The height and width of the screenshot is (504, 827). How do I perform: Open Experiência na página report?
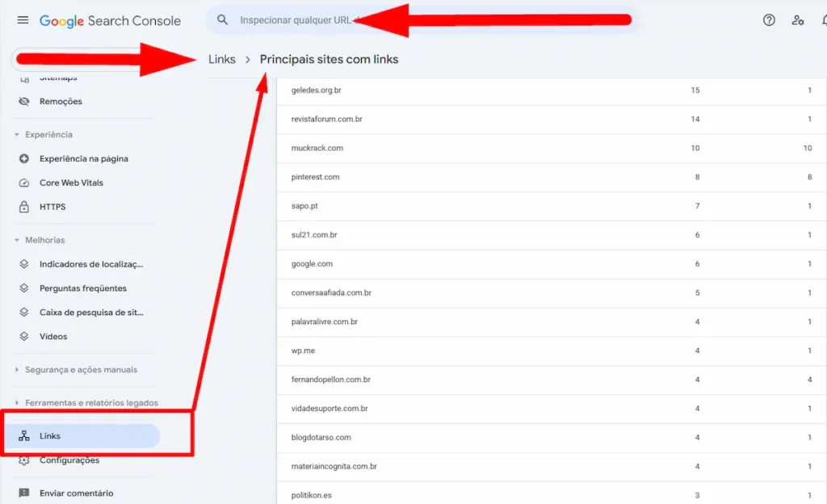(x=84, y=158)
